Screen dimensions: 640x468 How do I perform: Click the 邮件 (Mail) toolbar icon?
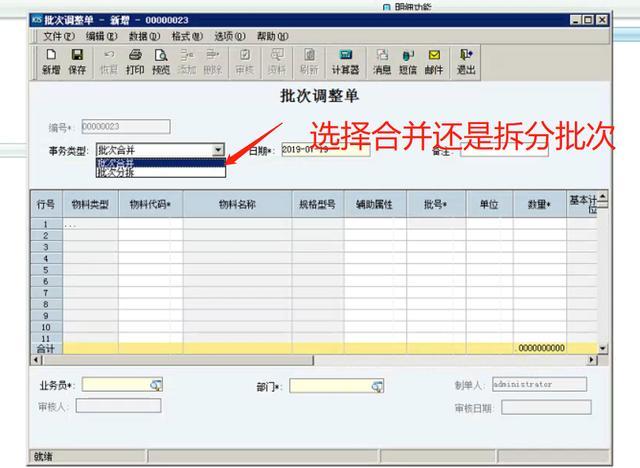click(433, 62)
